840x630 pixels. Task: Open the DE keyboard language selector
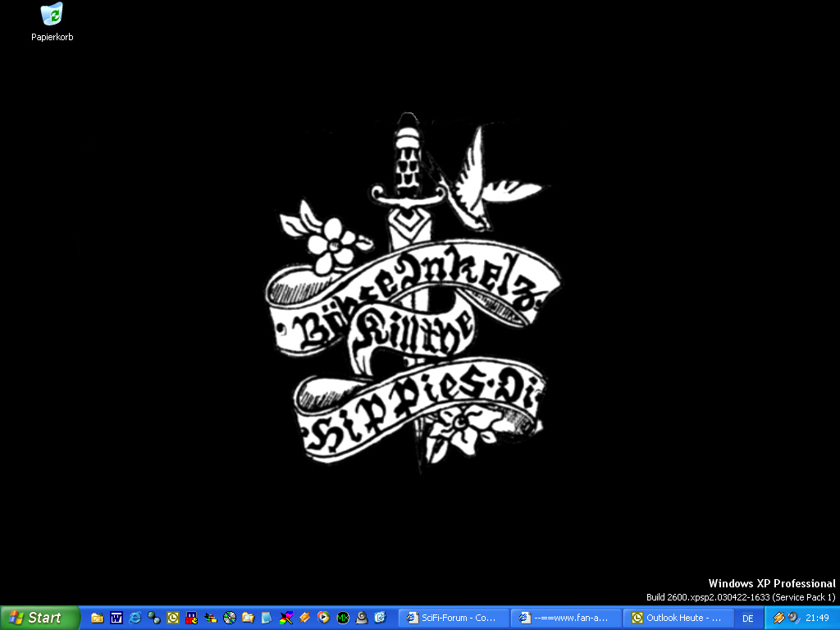coord(747,619)
